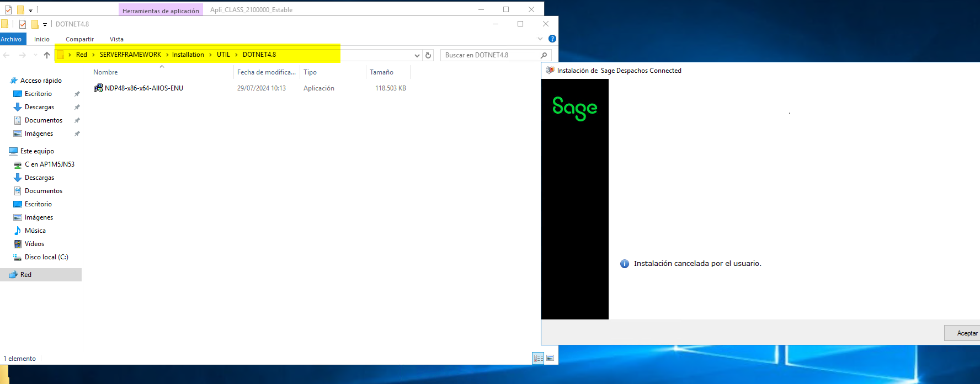Open the Archivo menu
This screenshot has width=980, height=384.
(11, 39)
